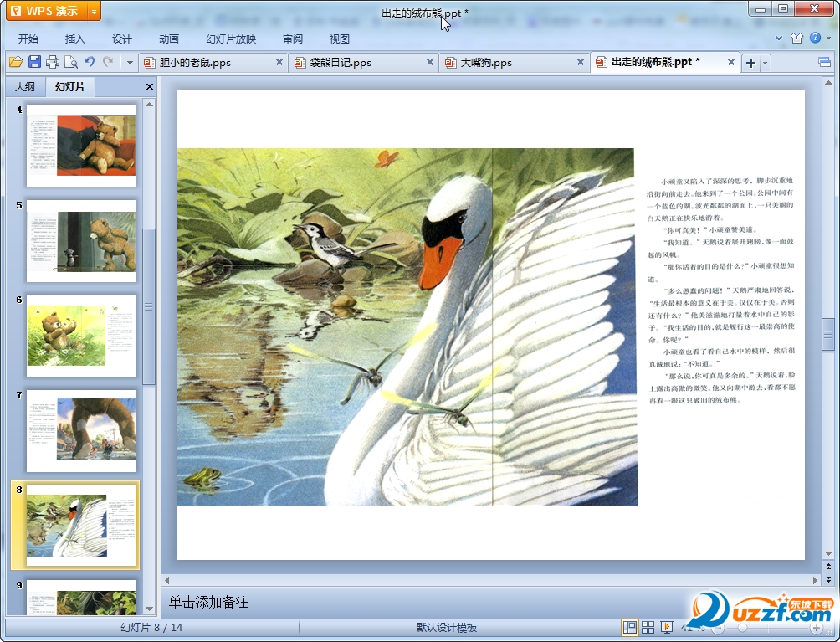This screenshot has height=642, width=840.
Task: Expand the new tab dropdown arrow
Action: tap(765, 63)
